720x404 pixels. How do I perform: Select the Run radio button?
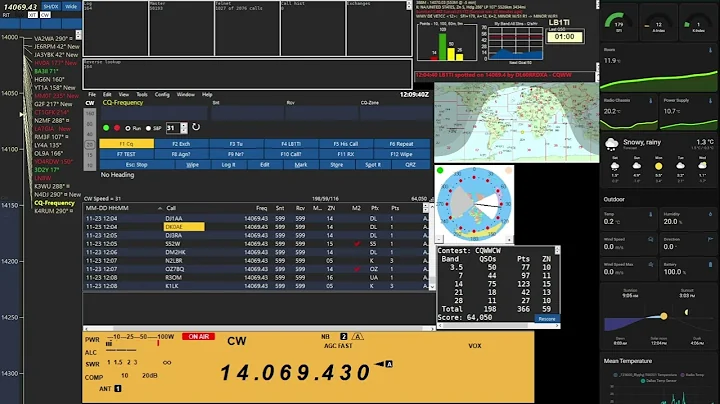[x=128, y=129]
